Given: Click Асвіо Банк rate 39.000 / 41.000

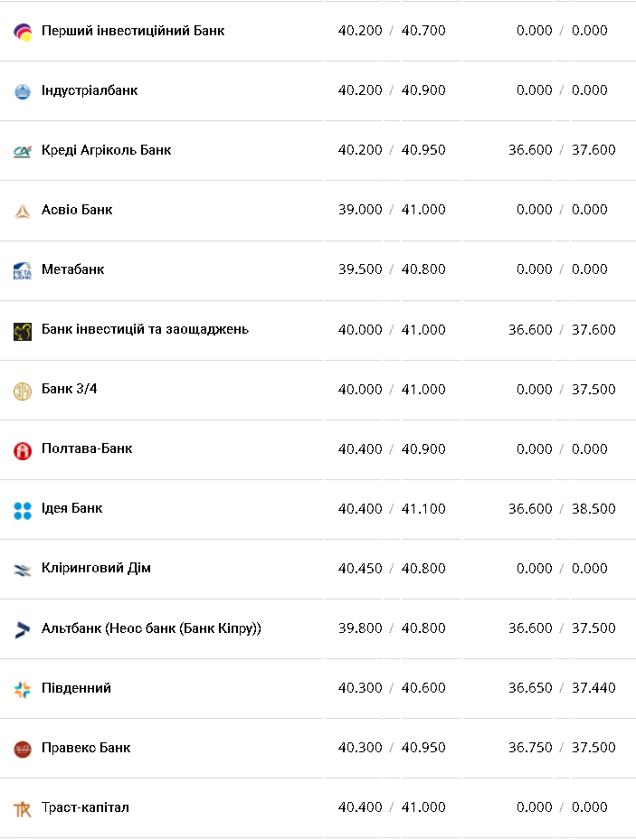Looking at the screenshot, I should 392,210.
